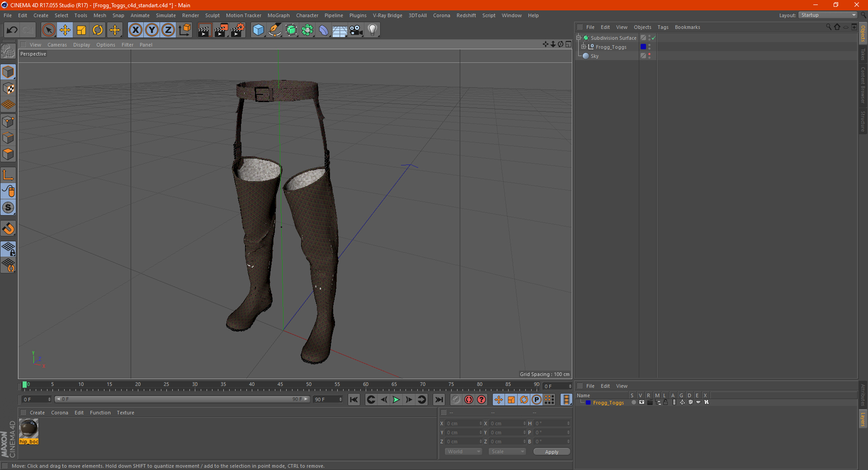Toggle coordinate system icon
Viewport: 868px width, 470px height.
click(x=184, y=30)
